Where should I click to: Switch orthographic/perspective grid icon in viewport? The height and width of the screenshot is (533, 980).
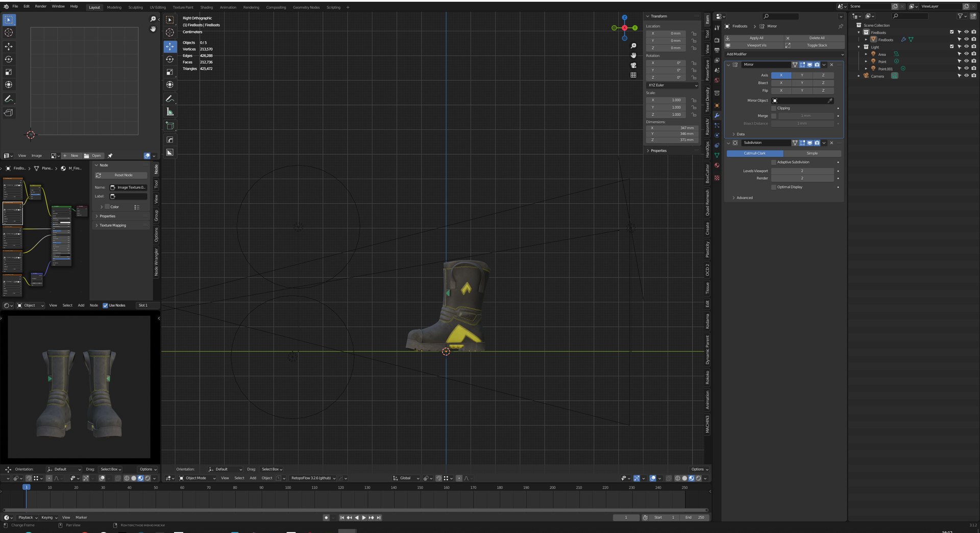point(633,75)
